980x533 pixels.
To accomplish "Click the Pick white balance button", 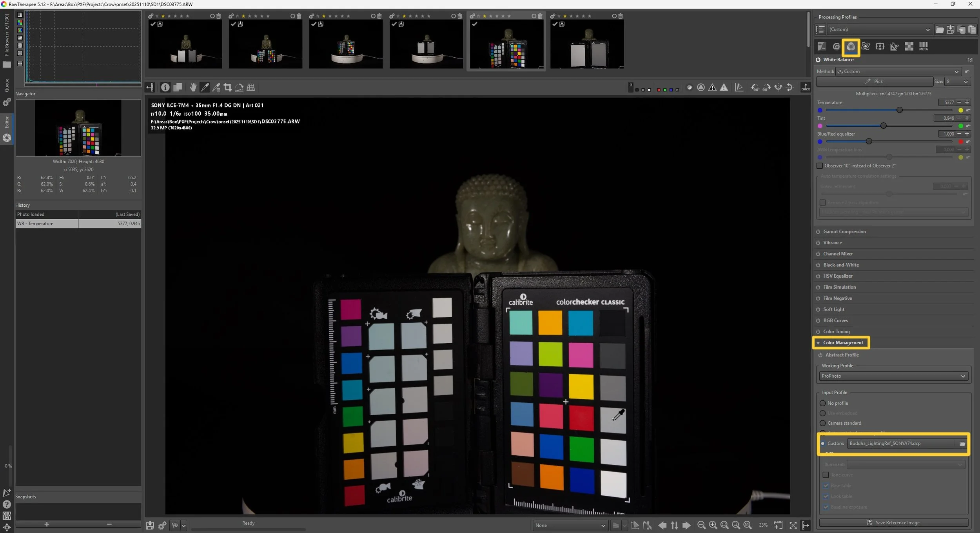I will tap(874, 82).
